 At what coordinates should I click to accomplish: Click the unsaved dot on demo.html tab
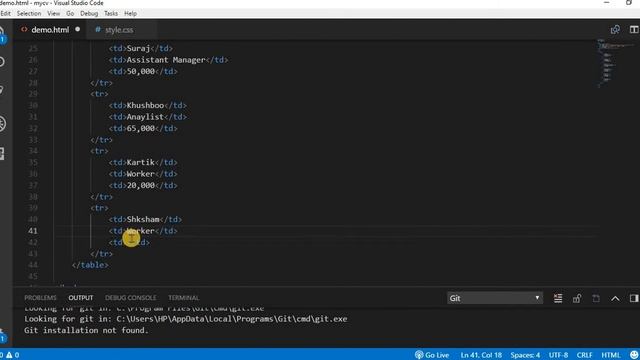pos(78,29)
